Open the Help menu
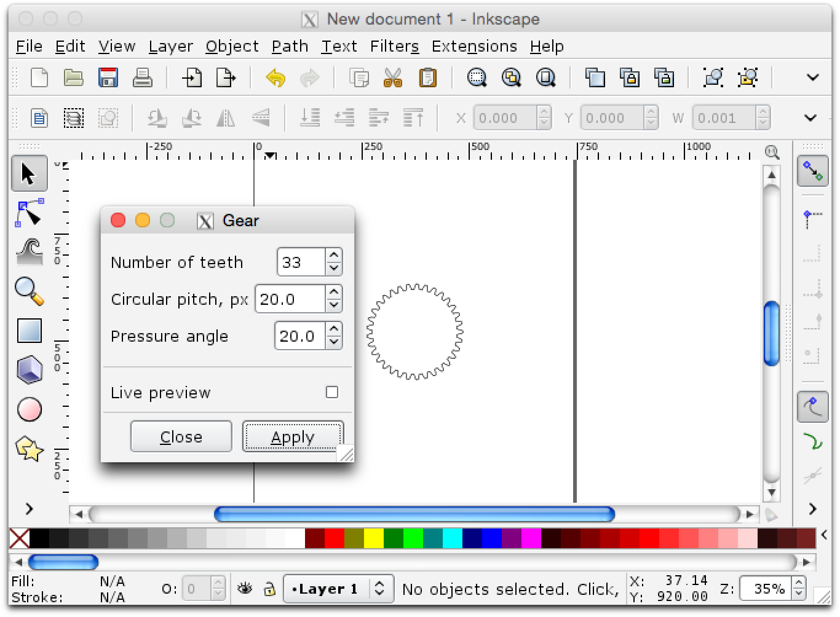This screenshot has width=840, height=617. [x=547, y=47]
